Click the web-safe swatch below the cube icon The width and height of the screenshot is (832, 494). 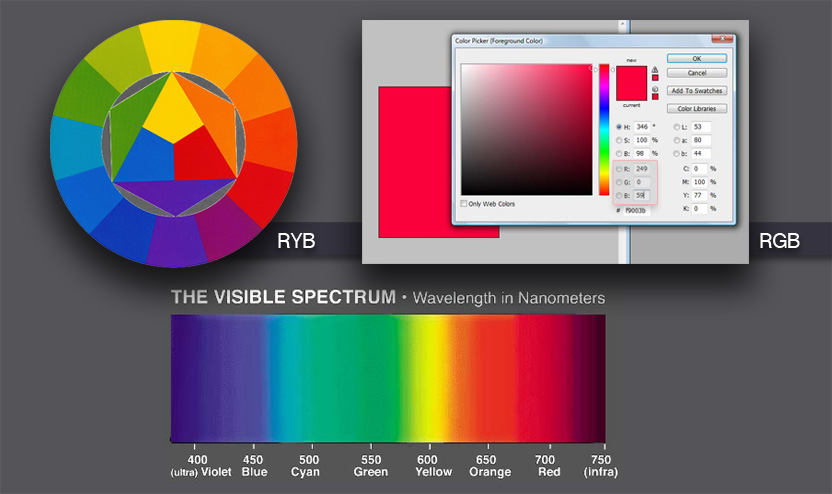click(x=655, y=98)
